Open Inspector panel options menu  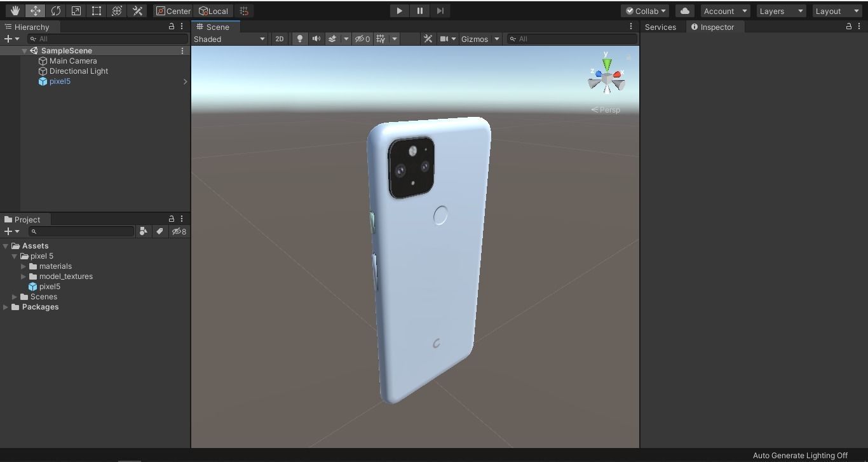point(859,27)
